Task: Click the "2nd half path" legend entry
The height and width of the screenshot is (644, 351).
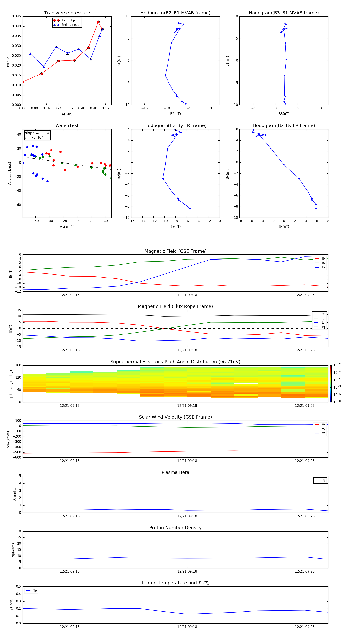Action: [x=67, y=25]
